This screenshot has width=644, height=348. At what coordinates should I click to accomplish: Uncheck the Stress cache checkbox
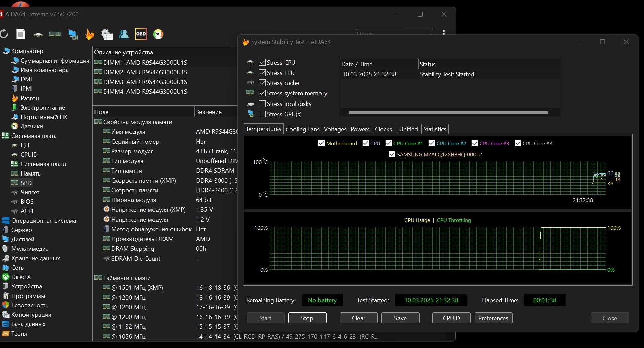[x=262, y=83]
